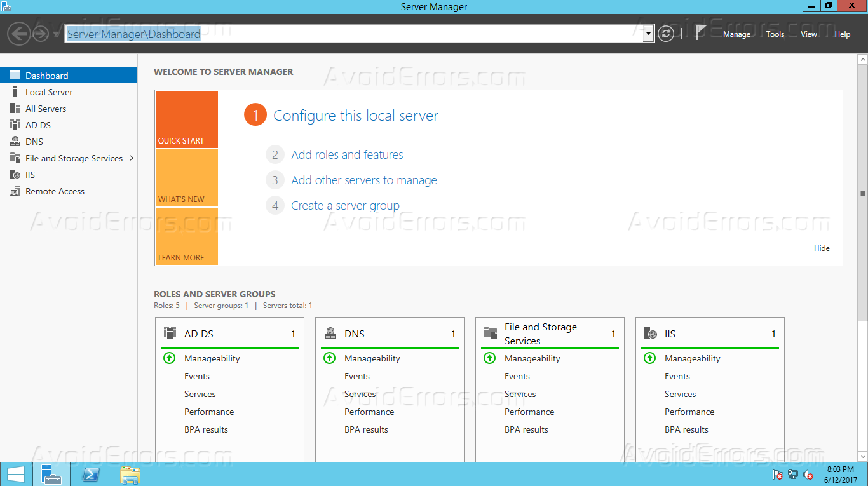Click the scrollbar up arrow
Viewport: 868px width, 486px height.
pos(862,60)
